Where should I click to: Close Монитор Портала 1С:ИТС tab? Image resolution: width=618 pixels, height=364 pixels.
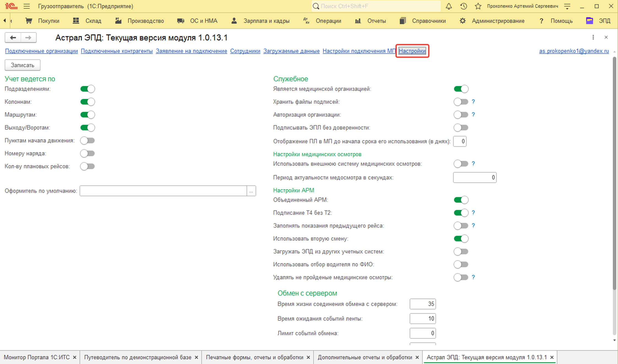75,357
